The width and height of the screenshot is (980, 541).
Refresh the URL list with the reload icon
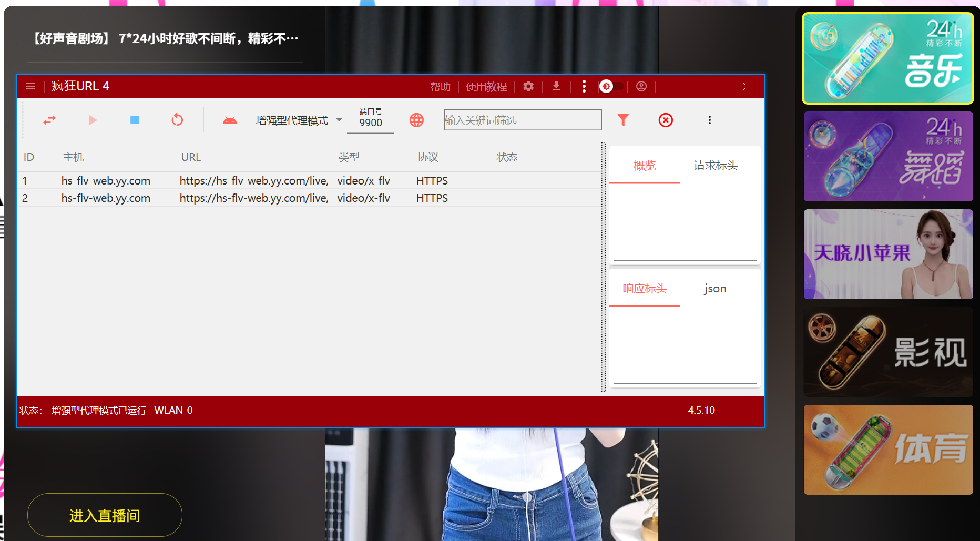pyautogui.click(x=177, y=120)
